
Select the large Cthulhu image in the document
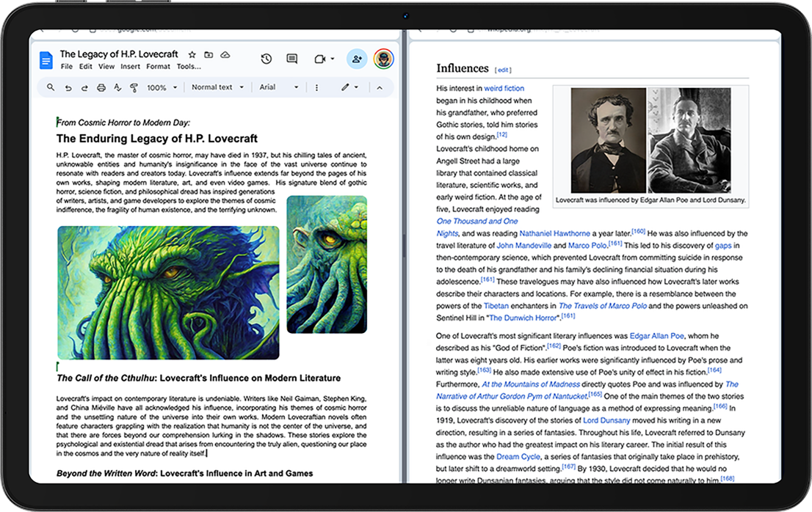pyautogui.click(x=168, y=293)
